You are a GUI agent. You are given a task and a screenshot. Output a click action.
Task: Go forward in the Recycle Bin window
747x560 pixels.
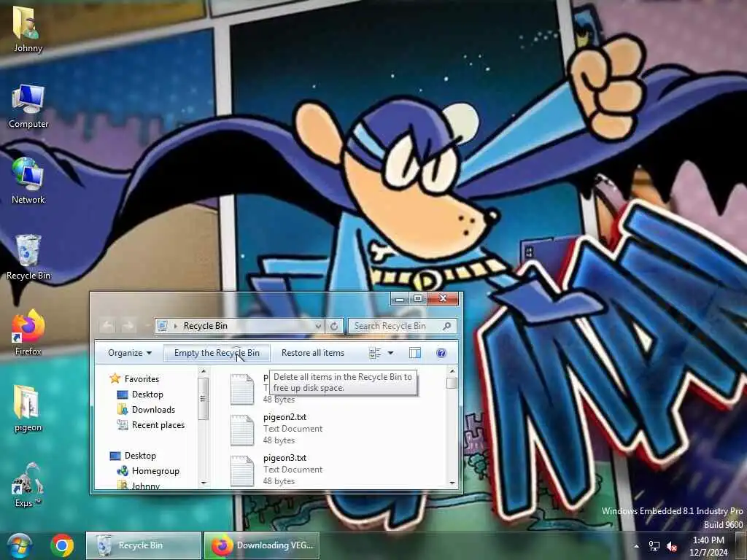click(x=128, y=326)
